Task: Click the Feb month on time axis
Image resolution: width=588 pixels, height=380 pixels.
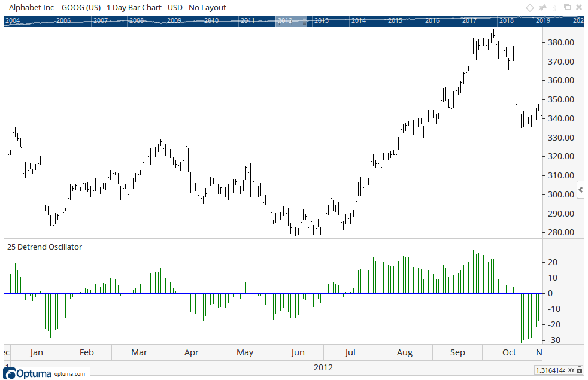Action: point(87,352)
